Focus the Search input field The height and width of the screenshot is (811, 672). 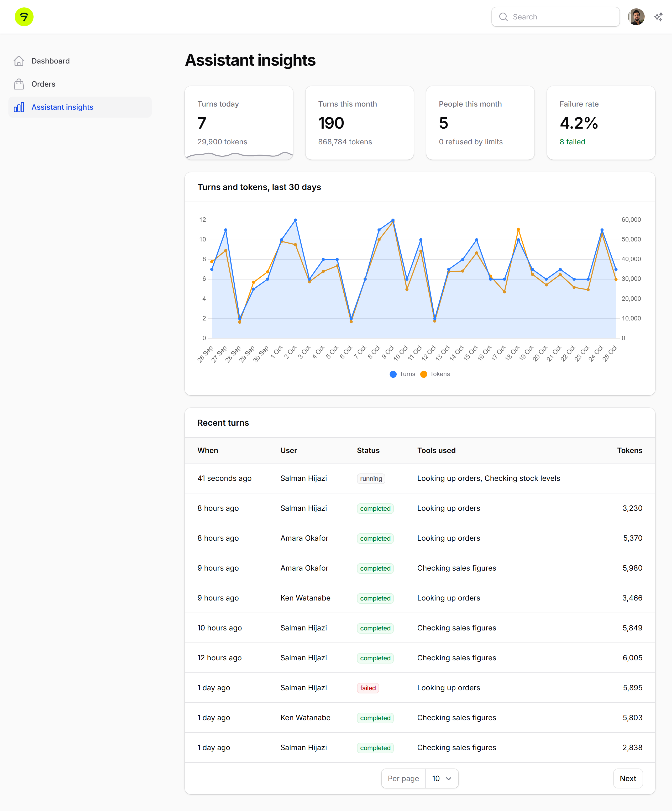click(x=555, y=17)
